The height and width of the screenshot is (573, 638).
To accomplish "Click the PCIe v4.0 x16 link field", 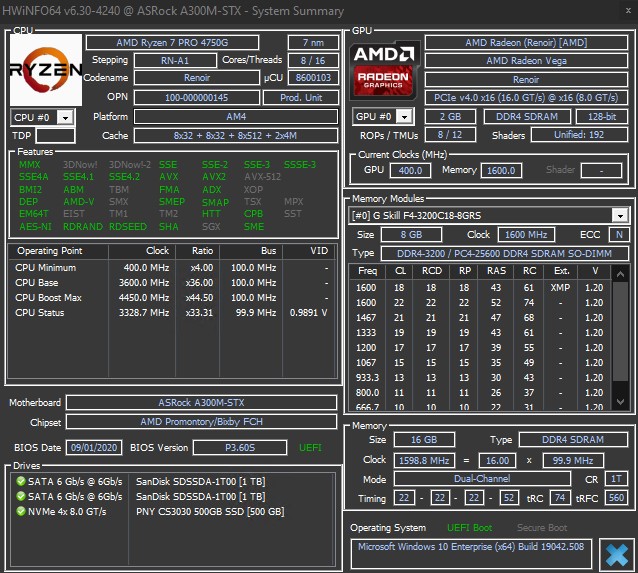I will pyautogui.click(x=526, y=98).
